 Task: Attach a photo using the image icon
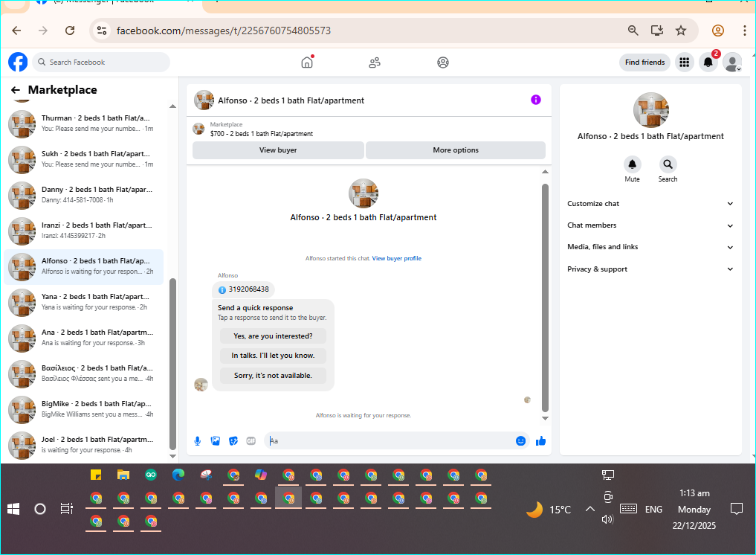tap(216, 440)
